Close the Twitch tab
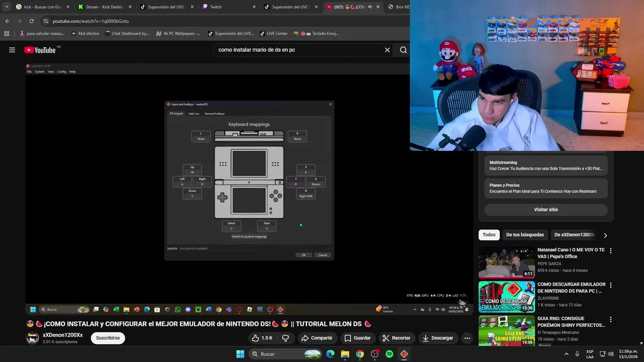The image size is (644, 362). pyautogui.click(x=254, y=7)
